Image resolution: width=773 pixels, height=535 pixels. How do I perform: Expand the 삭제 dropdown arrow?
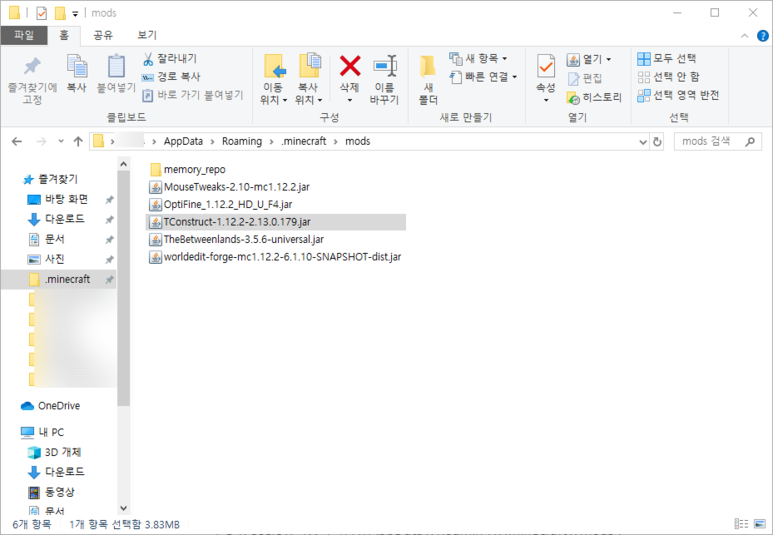[x=350, y=101]
